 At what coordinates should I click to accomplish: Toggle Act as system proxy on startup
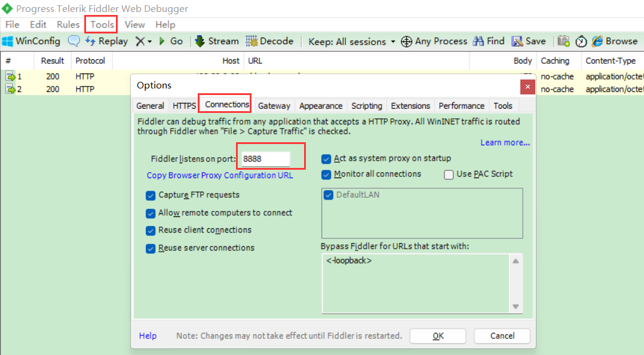point(326,158)
